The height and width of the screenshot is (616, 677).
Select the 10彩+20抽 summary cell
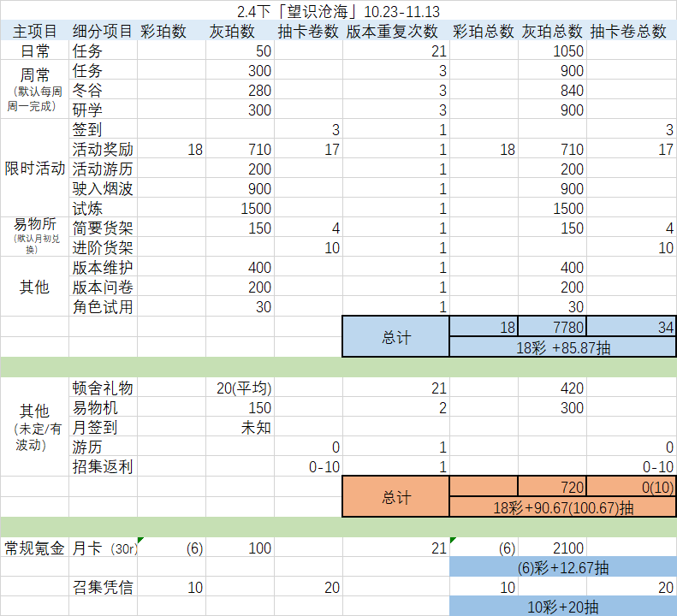pos(562,607)
